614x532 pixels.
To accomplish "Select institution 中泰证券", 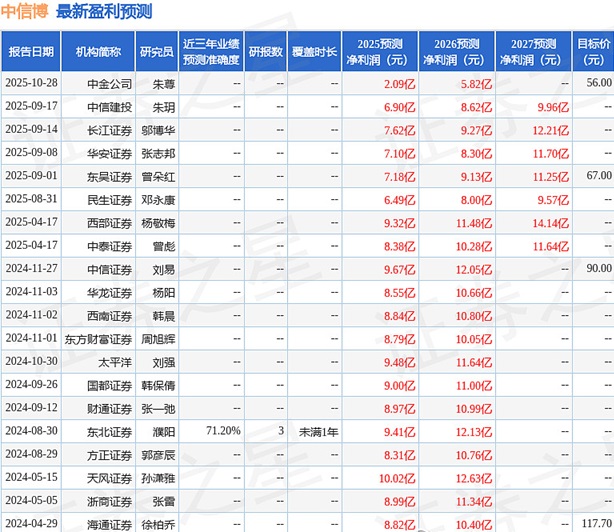I will click(x=109, y=246).
